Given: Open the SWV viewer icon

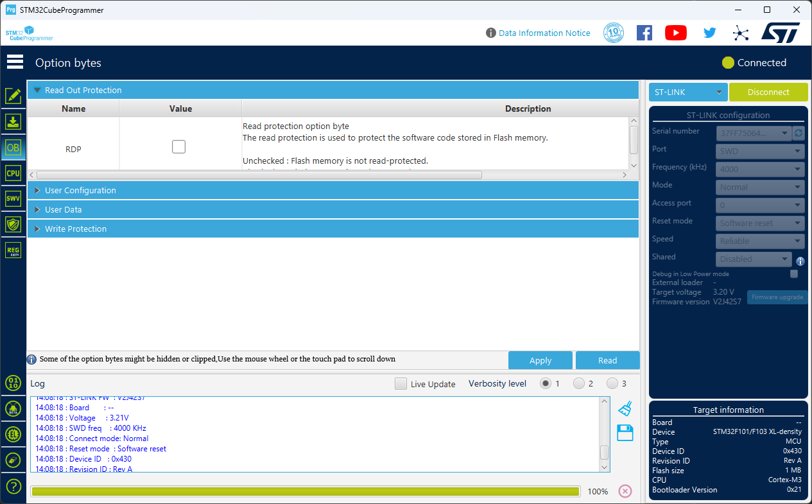Looking at the screenshot, I should pyautogui.click(x=13, y=198).
